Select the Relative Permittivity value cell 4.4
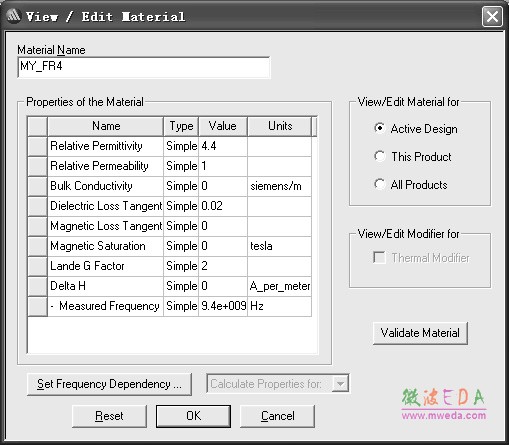The height and width of the screenshot is (445, 509). [223, 146]
